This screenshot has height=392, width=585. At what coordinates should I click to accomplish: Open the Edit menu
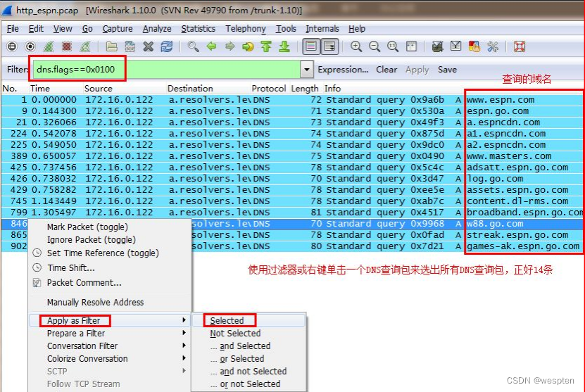pyautogui.click(x=36, y=29)
